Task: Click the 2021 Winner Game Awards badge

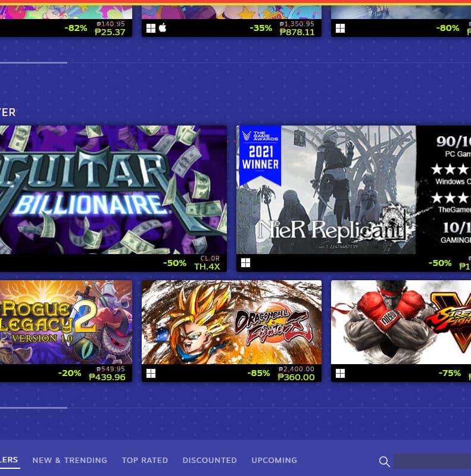Action: point(260,155)
